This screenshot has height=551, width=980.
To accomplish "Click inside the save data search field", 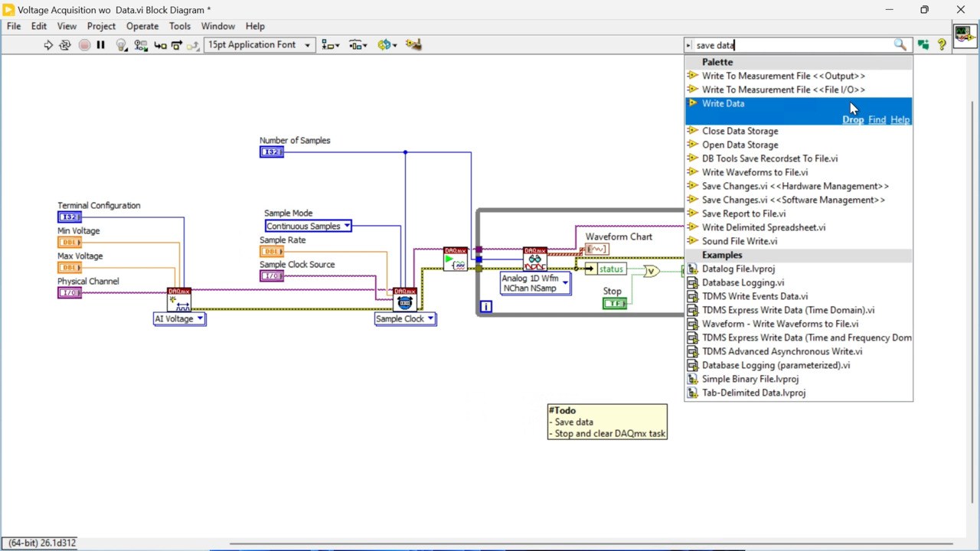I will (x=792, y=45).
